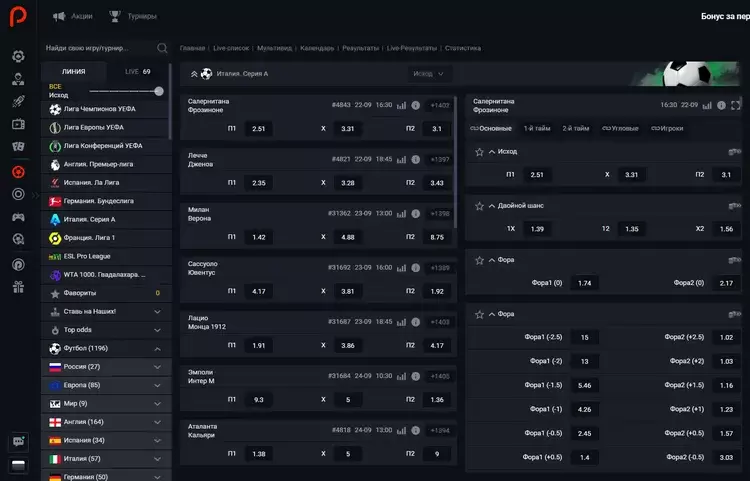The width and height of the screenshot is (750, 481).
Task: Open the Live-Результаты navigation link
Action: pyautogui.click(x=411, y=48)
